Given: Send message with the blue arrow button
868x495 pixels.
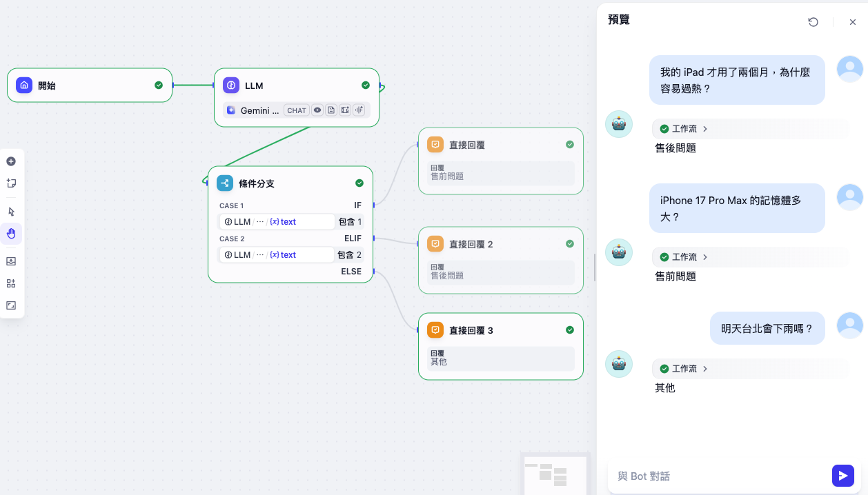Looking at the screenshot, I should pyautogui.click(x=842, y=476).
